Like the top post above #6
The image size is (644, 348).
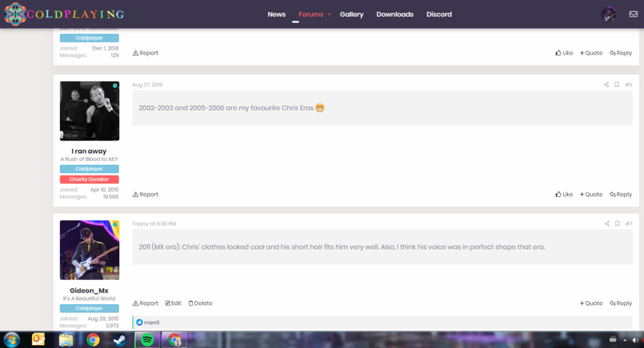pos(564,53)
